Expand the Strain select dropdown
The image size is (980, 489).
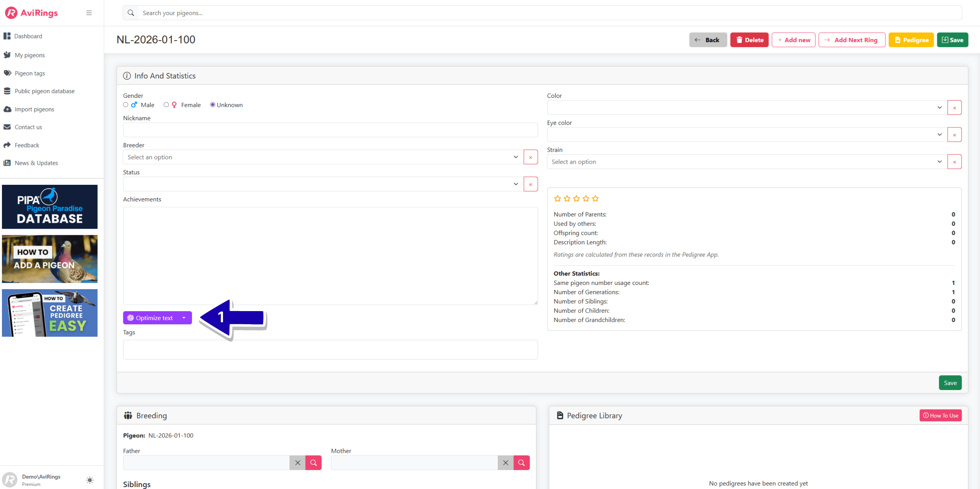pos(747,162)
